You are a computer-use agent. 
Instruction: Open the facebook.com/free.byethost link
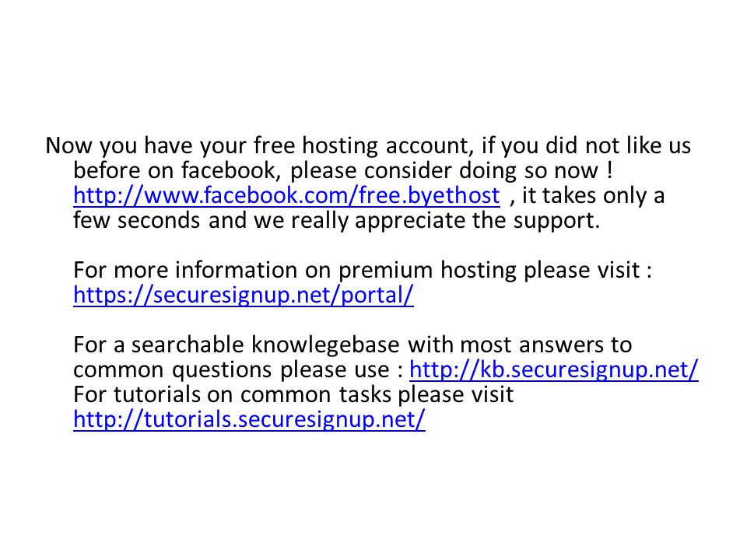(286, 196)
